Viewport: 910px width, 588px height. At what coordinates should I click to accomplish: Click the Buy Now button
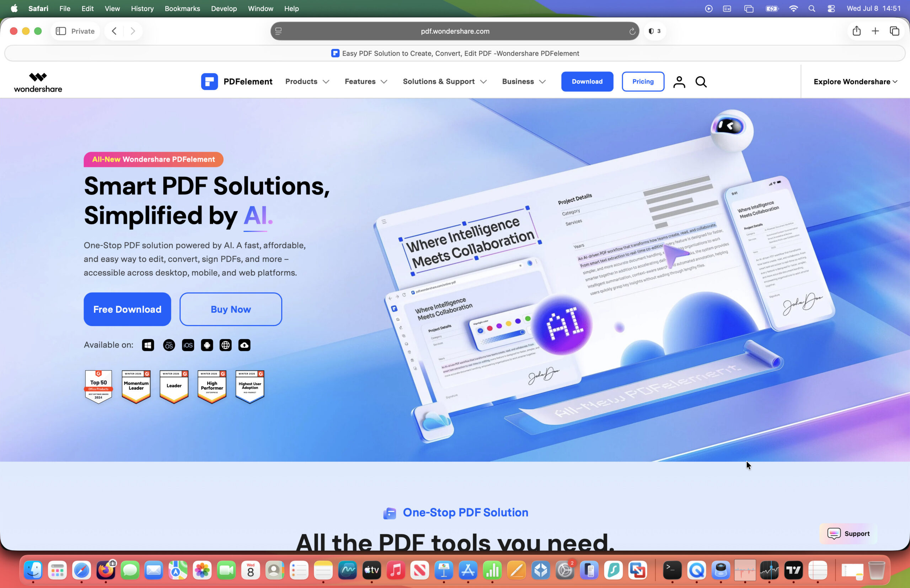[231, 309]
